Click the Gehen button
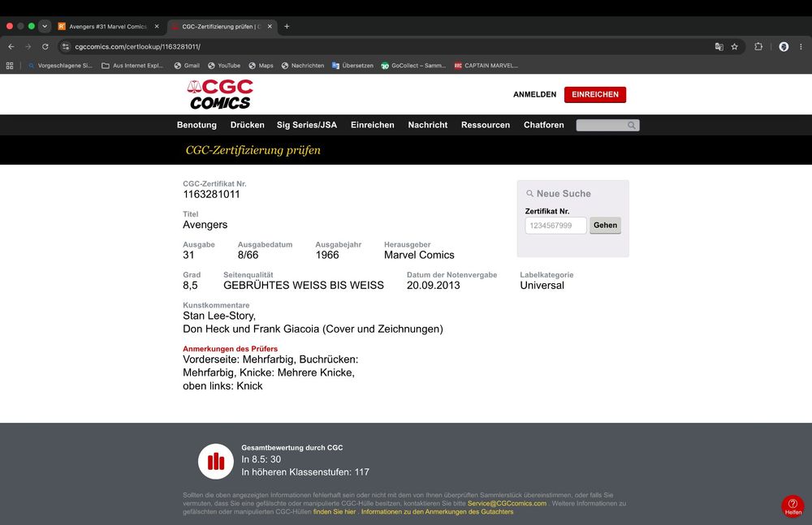Screen dimensions: 812x525 click(606, 226)
